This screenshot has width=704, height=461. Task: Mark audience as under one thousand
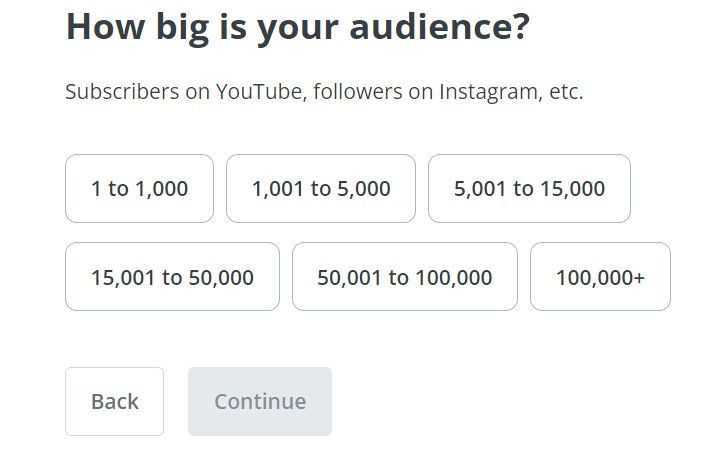(139, 189)
